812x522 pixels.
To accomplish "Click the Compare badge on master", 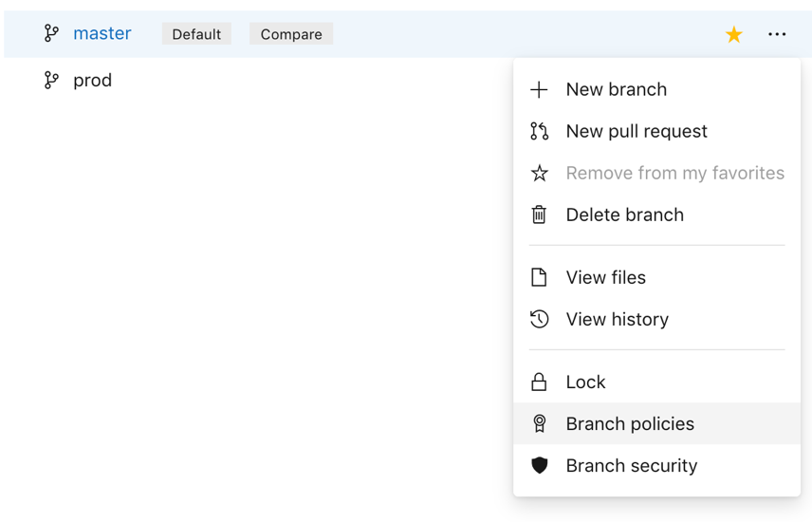I will pyautogui.click(x=291, y=34).
